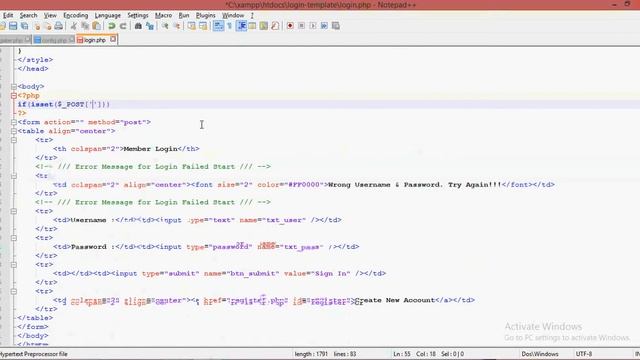Screen dimensions: 640x360
Task: Open the View menu
Action: coord(50,15)
